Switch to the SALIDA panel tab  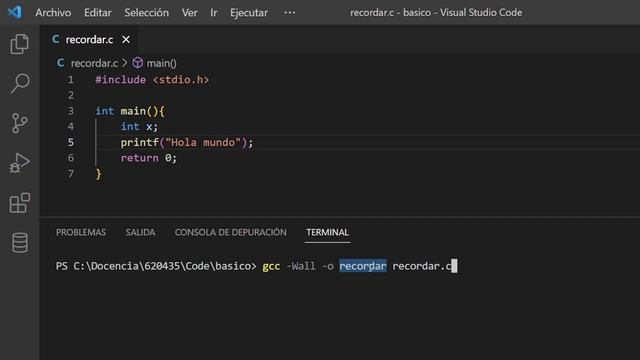[140, 232]
